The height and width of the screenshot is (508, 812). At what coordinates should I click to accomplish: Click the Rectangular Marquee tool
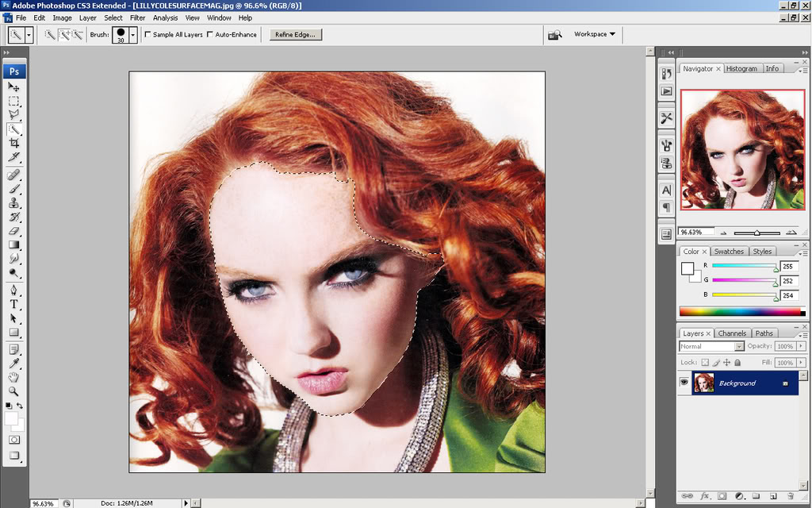pos(14,101)
